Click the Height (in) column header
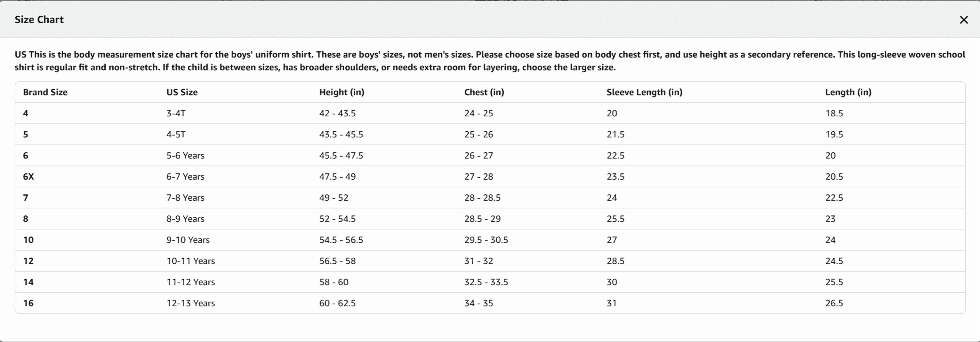980x342 pixels. click(x=341, y=92)
